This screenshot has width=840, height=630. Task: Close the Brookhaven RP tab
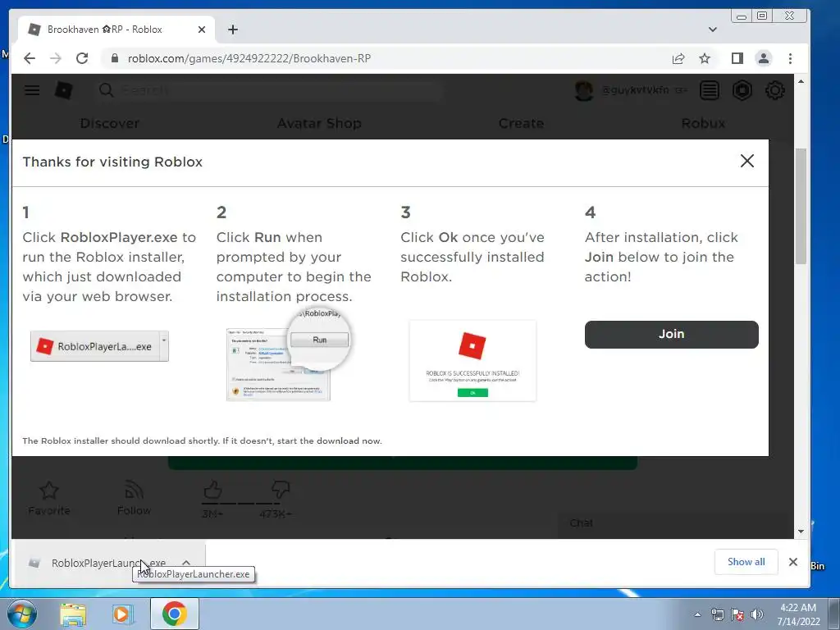(x=202, y=30)
